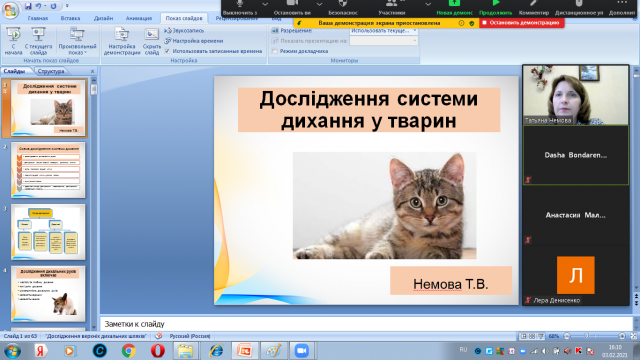Image resolution: width=640 pixels, height=360 pixels.
Task: Open arrow next to Zoom mute button
Action: [x=265, y=4]
